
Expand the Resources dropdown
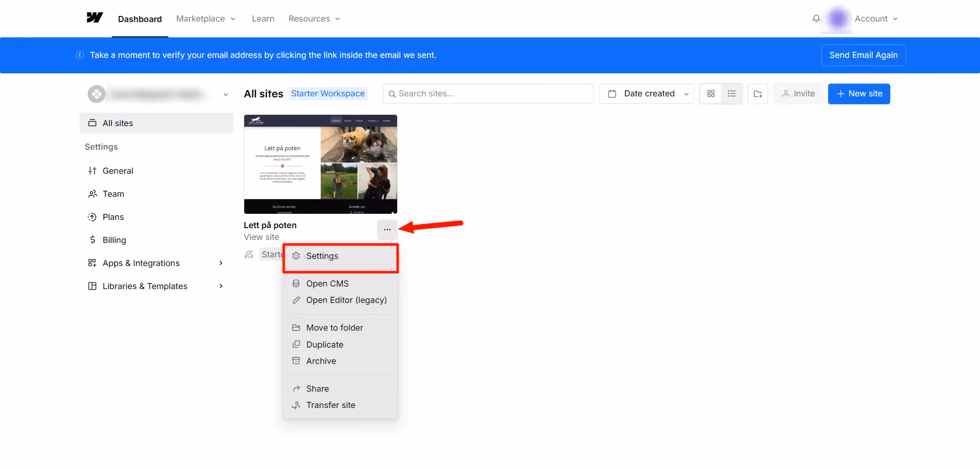click(x=314, y=18)
